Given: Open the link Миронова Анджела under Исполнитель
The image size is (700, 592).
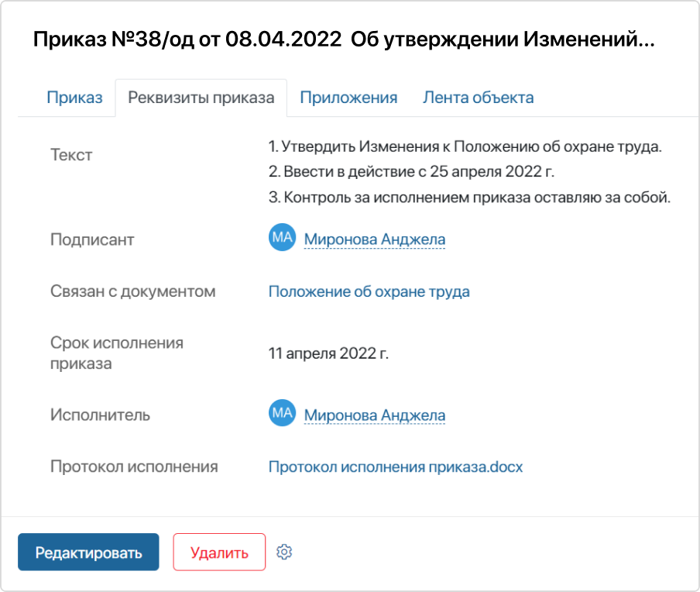Looking at the screenshot, I should point(375,414).
